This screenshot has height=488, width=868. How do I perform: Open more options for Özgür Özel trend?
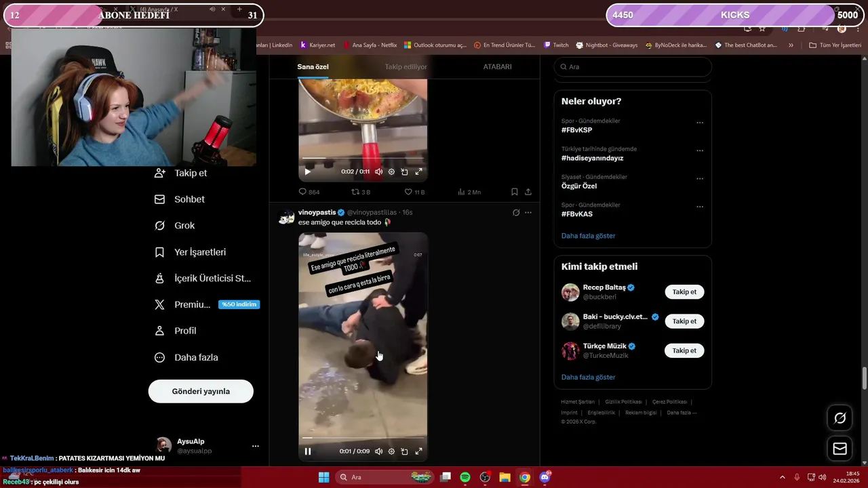pos(700,179)
